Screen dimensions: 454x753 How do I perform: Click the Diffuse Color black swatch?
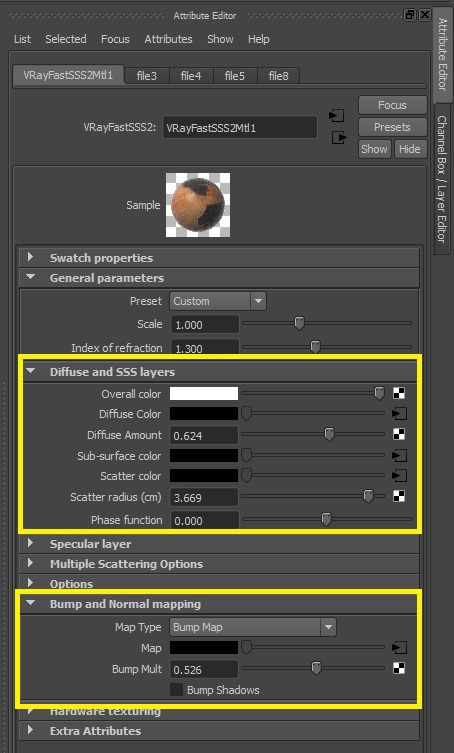204,413
